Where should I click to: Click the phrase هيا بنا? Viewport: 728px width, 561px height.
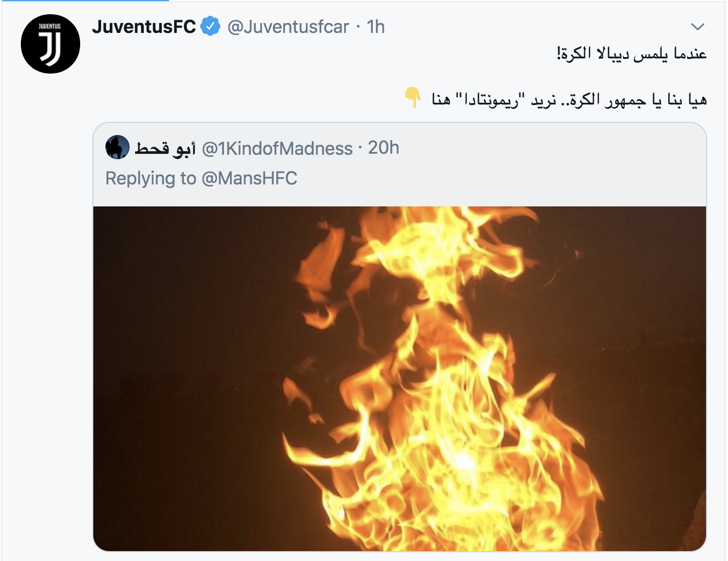click(x=686, y=100)
